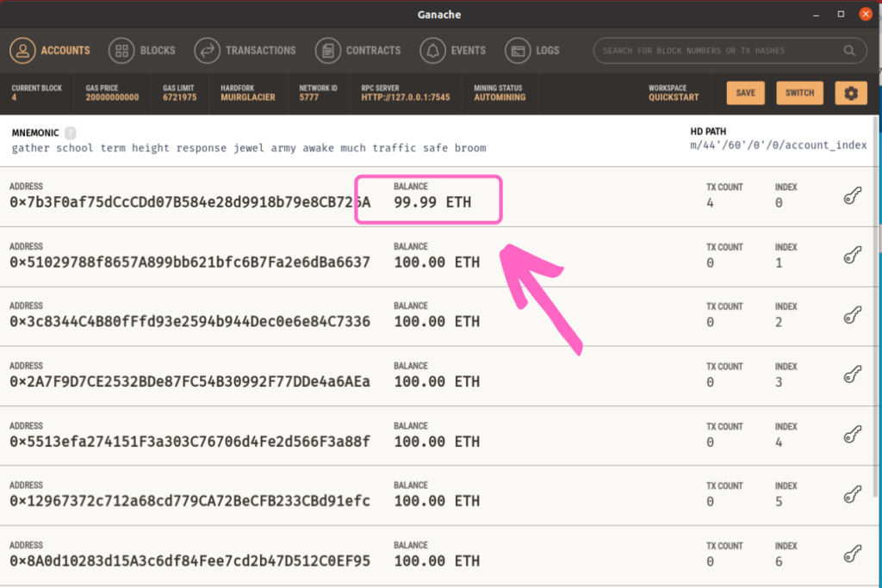Click index value 0 of first account
The height and width of the screenshot is (588, 882).
pos(779,203)
